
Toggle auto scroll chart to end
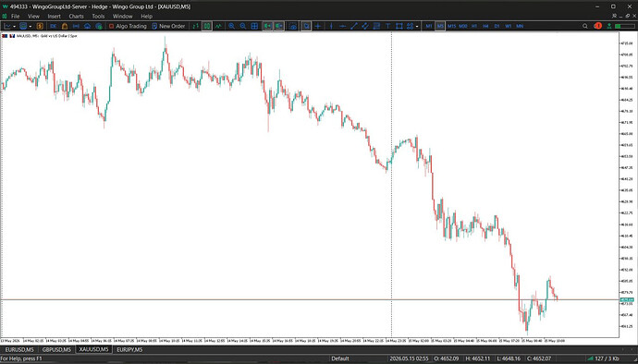point(267,26)
